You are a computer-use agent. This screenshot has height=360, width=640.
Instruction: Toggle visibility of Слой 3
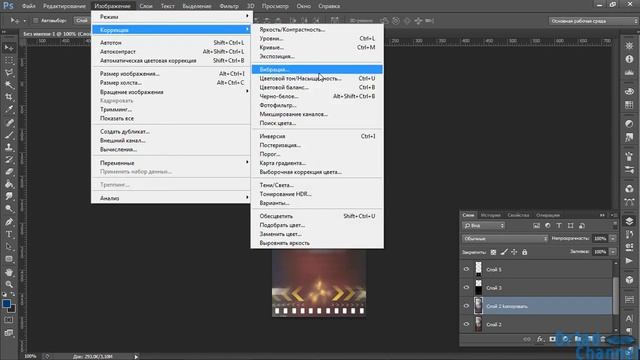(467, 288)
